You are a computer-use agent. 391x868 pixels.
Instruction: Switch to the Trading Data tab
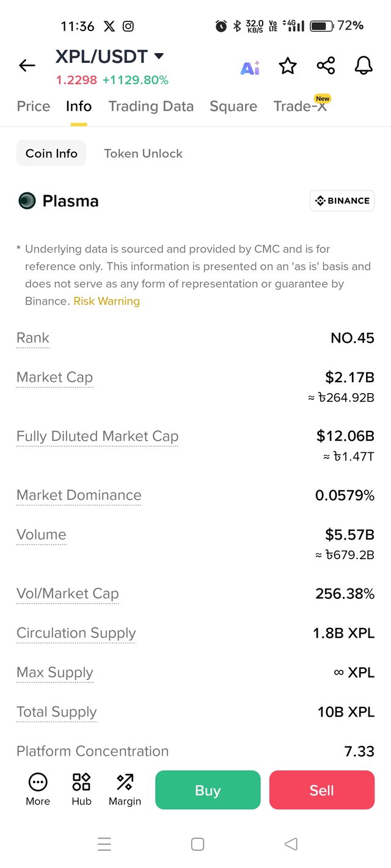point(151,106)
